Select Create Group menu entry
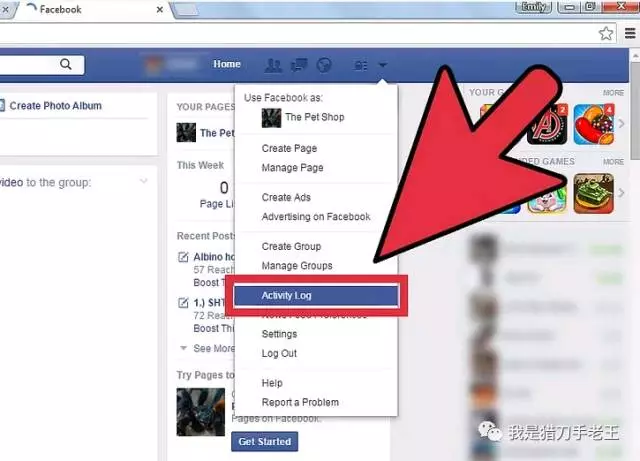This screenshot has width=640, height=461. point(291,246)
